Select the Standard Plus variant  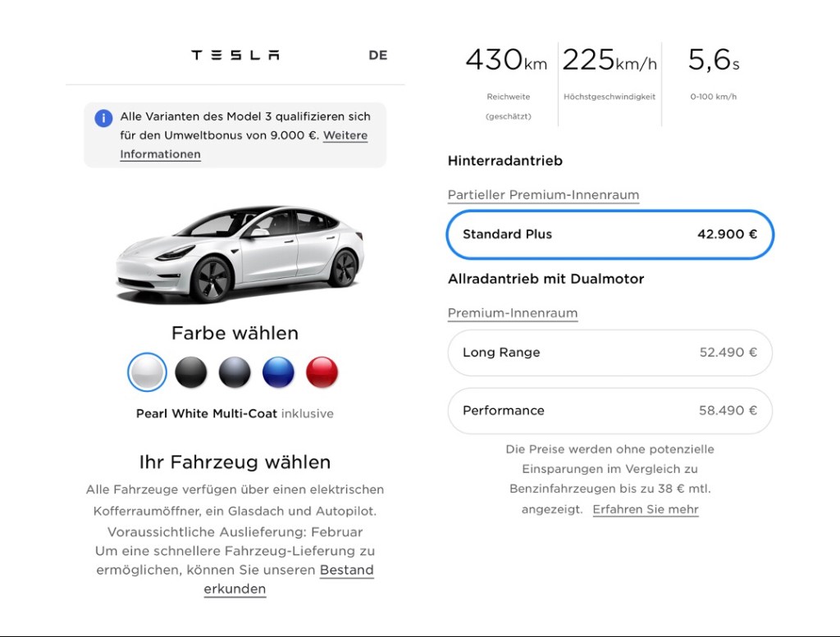click(x=609, y=234)
